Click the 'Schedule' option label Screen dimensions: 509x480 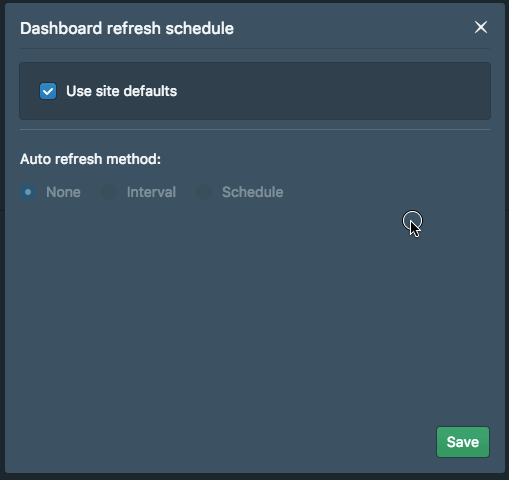tap(253, 192)
